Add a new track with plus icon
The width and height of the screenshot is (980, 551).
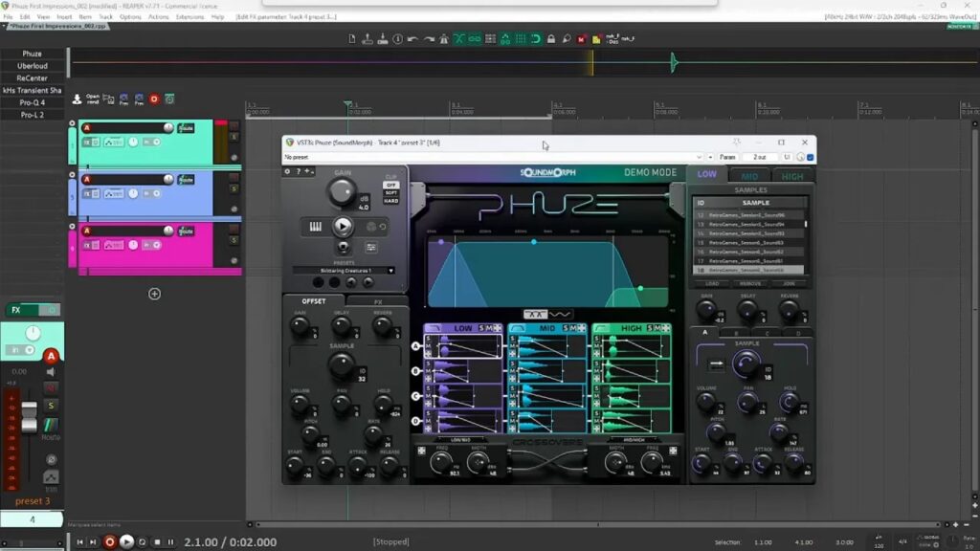154,294
